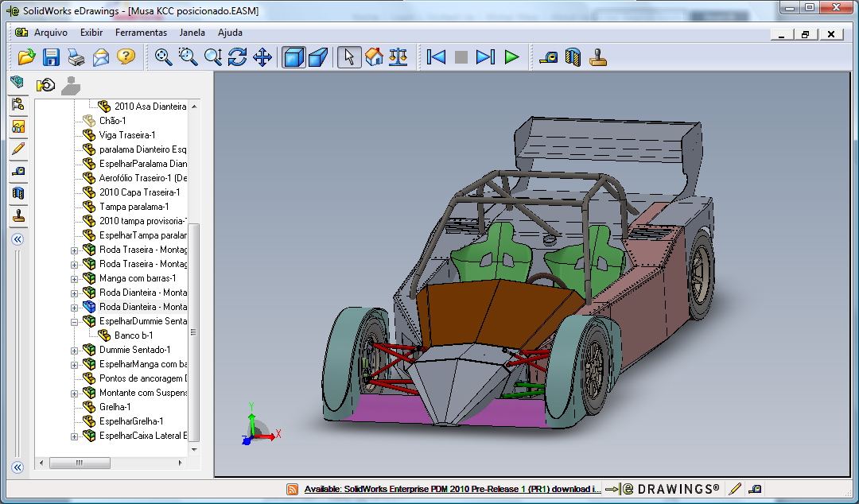859x504 pixels.
Task: Select the Chão-1 component in the tree
Action: click(x=112, y=121)
